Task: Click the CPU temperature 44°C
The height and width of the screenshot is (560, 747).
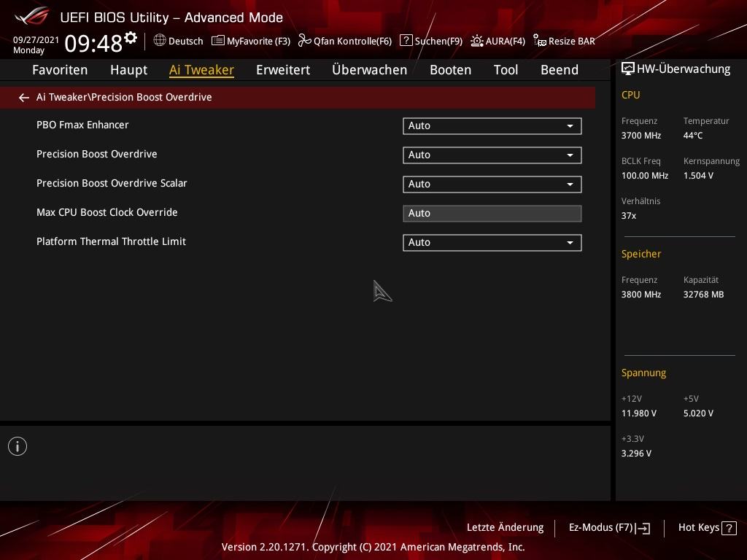Action: click(693, 136)
